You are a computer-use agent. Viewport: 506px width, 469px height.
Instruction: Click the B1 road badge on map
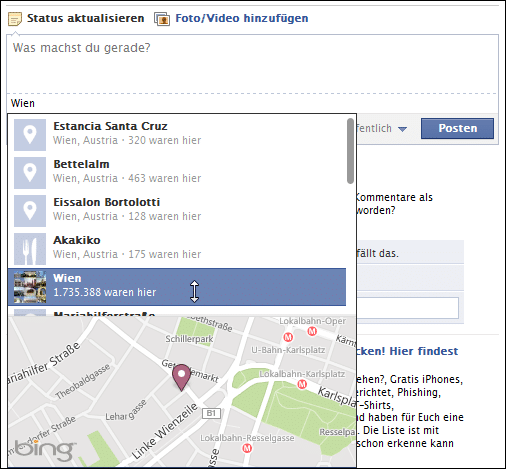tap(211, 413)
